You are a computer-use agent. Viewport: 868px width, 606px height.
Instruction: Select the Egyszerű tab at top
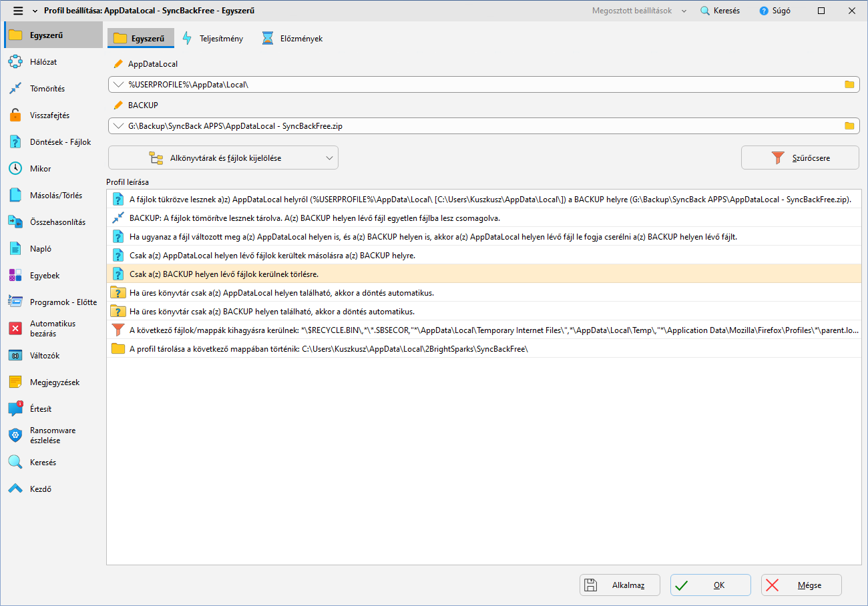[140, 39]
